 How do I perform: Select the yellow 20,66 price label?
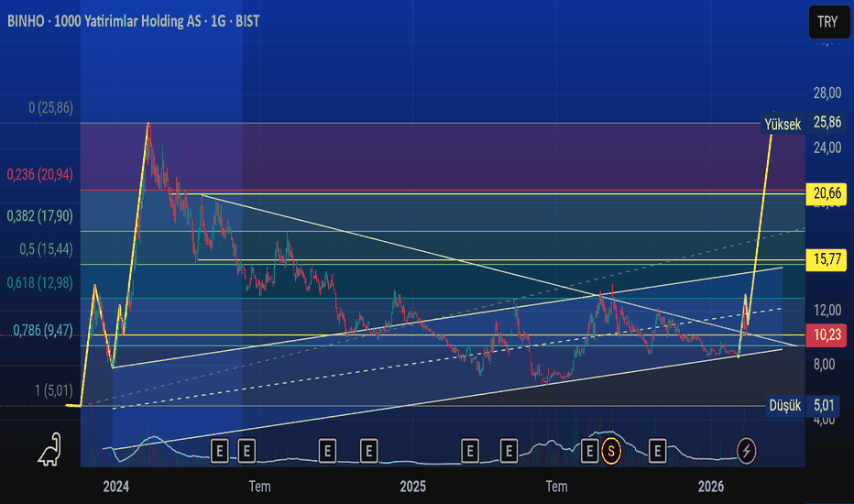(827, 193)
